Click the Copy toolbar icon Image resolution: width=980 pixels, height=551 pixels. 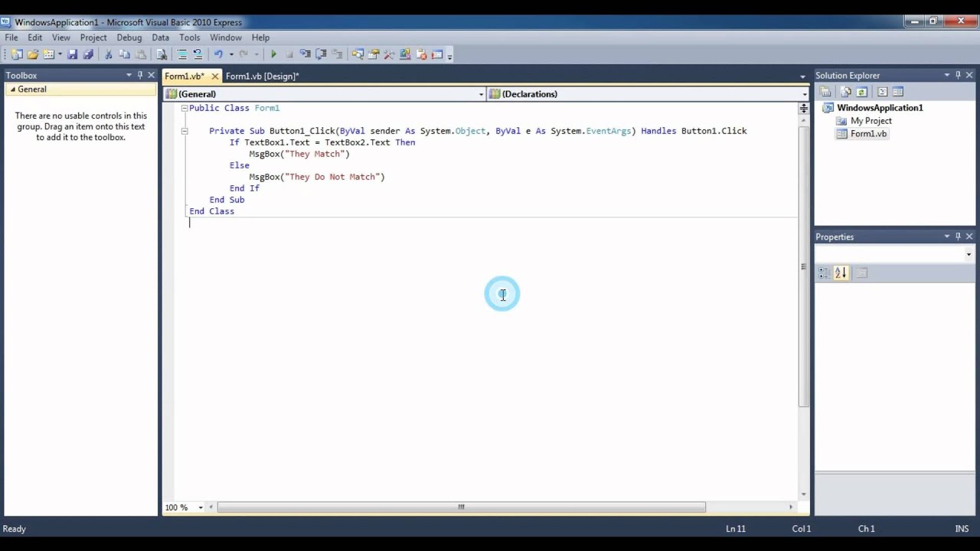pos(125,54)
